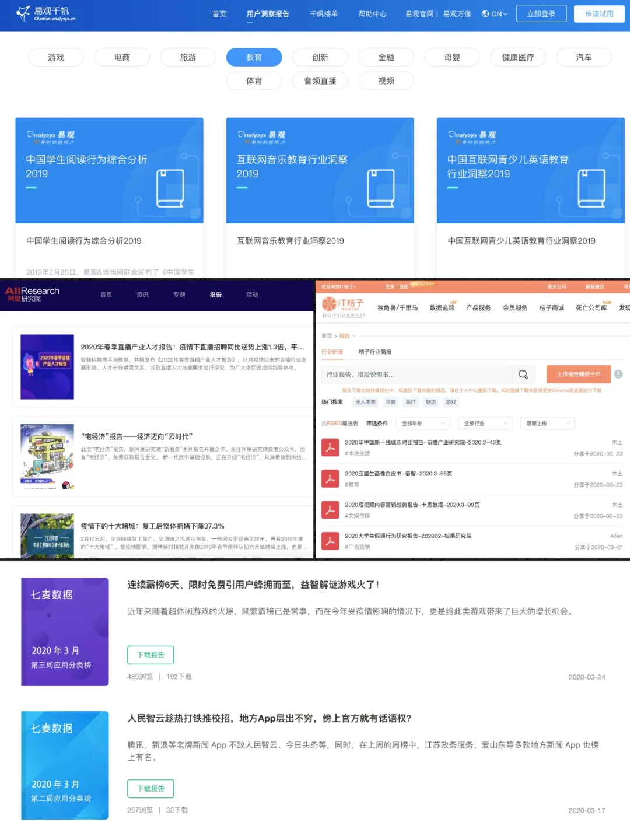
Task: Click 活动 in AliResearch nav
Action: [252, 295]
